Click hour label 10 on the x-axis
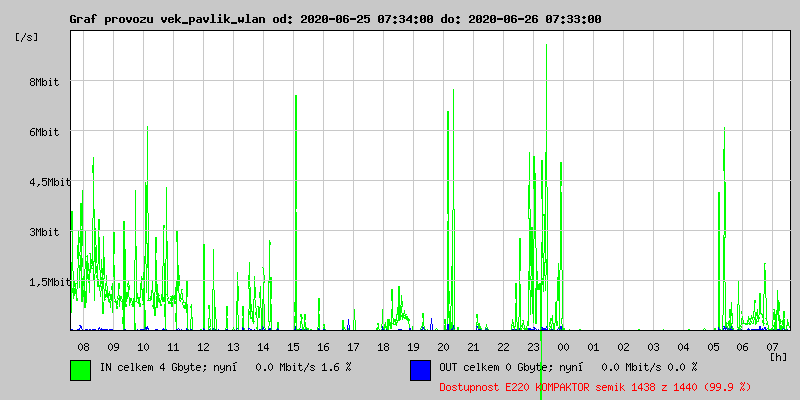The image size is (800, 400). [143, 347]
